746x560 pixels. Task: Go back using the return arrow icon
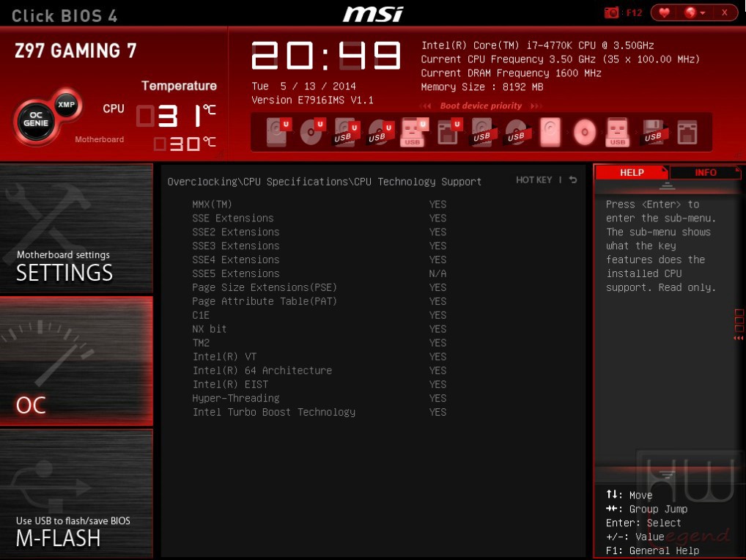573,180
